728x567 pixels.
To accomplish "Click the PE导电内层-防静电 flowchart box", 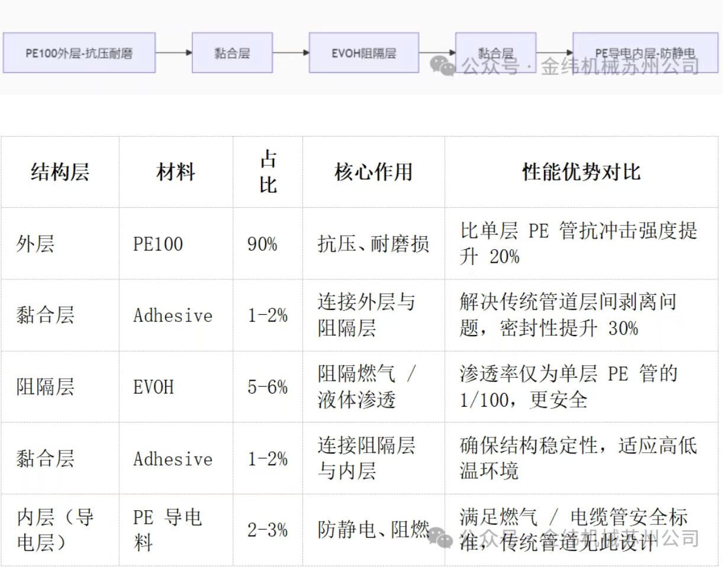I will 645,53.
